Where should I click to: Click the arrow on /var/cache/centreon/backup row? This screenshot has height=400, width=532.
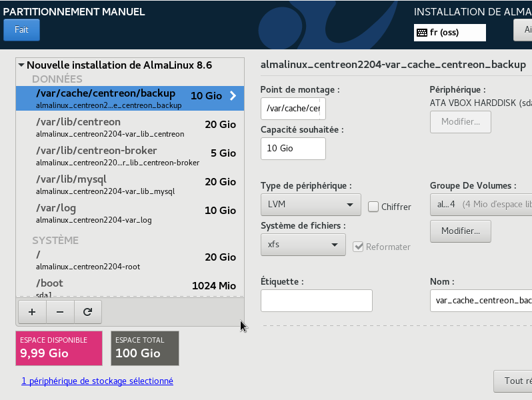(x=233, y=96)
